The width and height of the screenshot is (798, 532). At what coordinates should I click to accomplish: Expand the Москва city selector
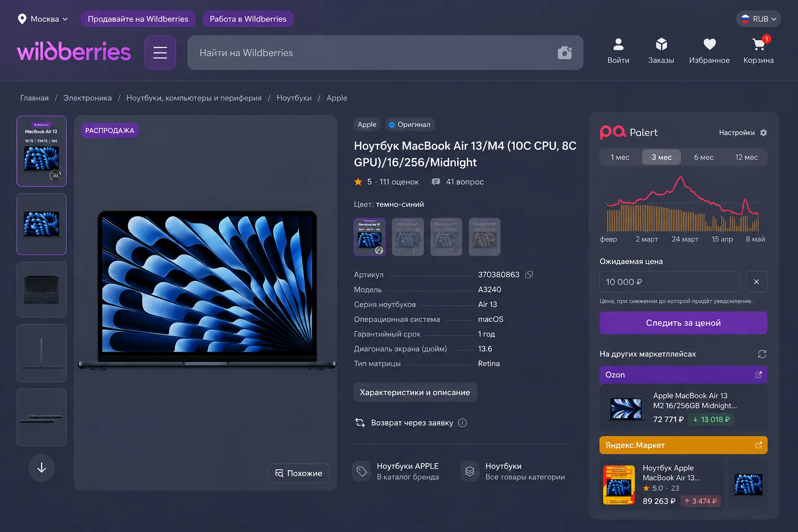click(x=44, y=19)
